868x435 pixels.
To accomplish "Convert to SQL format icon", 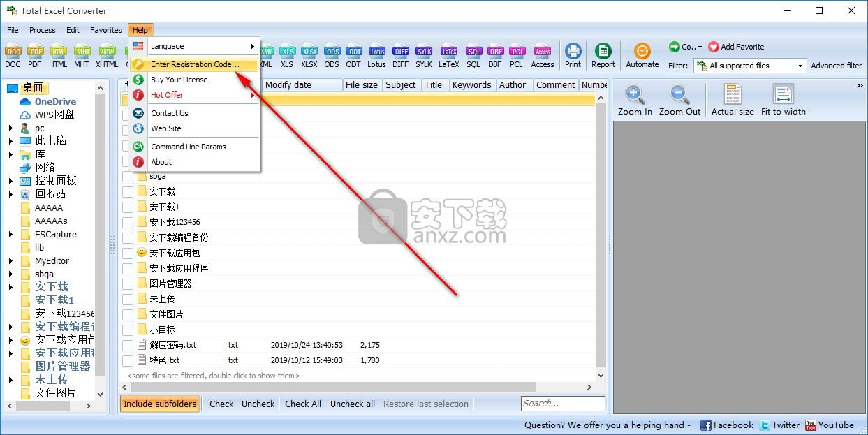I will [473, 56].
